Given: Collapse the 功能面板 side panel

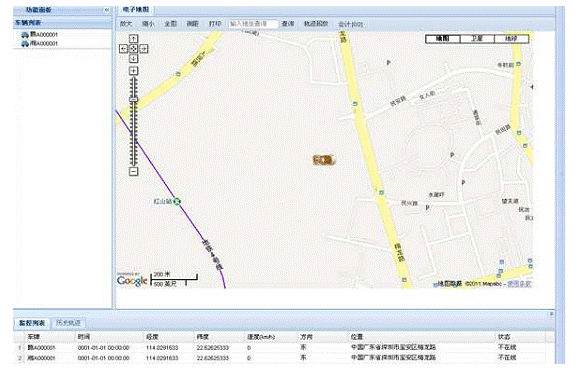Looking at the screenshot, I should pos(107,10).
